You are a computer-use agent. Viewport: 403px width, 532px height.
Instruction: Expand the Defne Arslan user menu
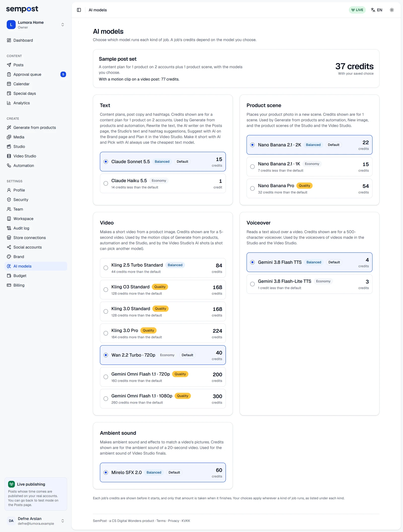point(36,521)
